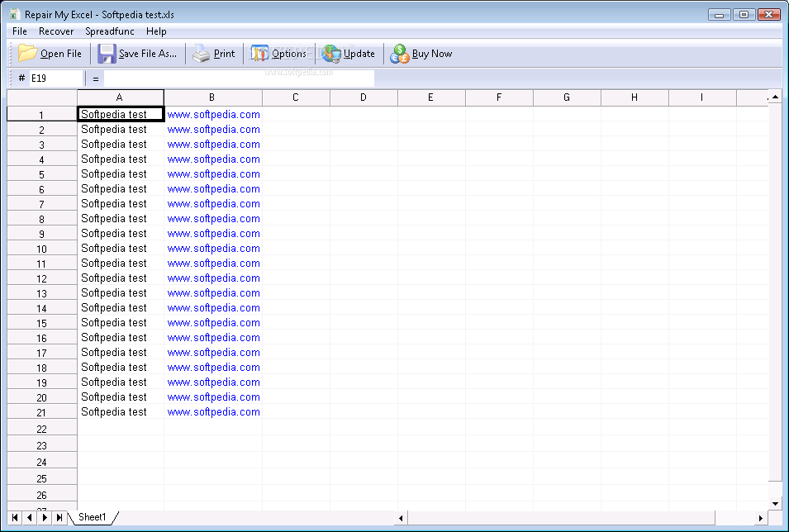The image size is (789, 532).
Task: Select the Sheet1 tab
Action: (x=93, y=517)
